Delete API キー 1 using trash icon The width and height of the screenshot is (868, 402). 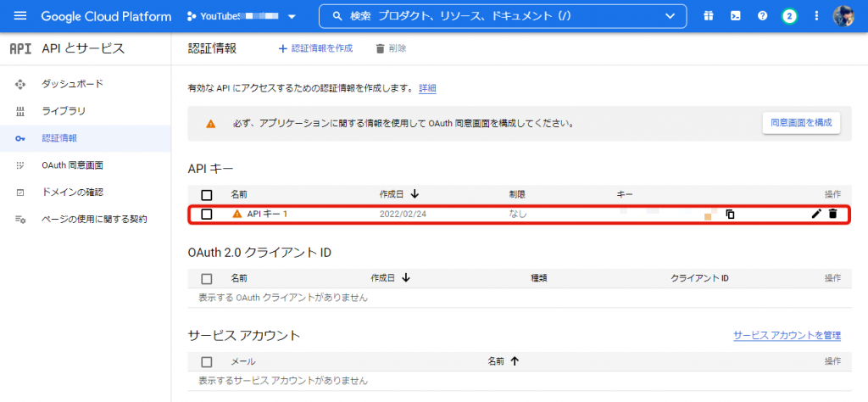coord(832,214)
